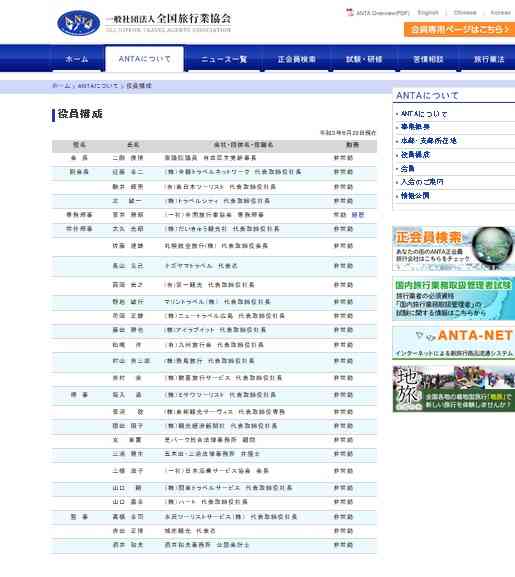Open the 試験・研修 navigation tab
Screen dimensions: 515x577
(364, 59)
